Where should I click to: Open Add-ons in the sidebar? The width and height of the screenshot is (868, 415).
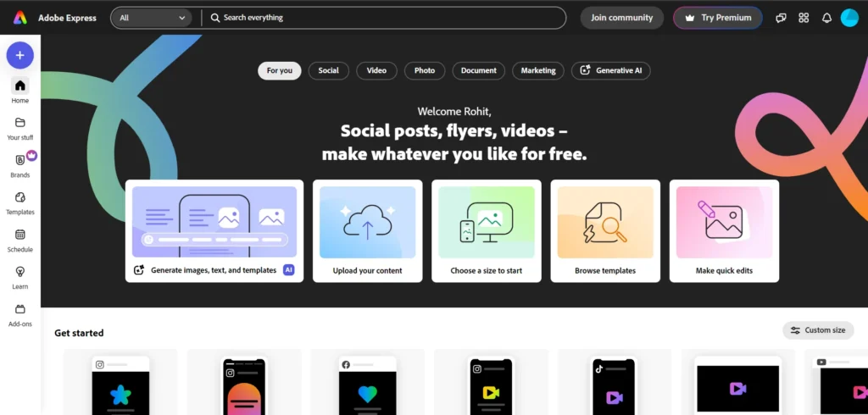pyautogui.click(x=20, y=315)
